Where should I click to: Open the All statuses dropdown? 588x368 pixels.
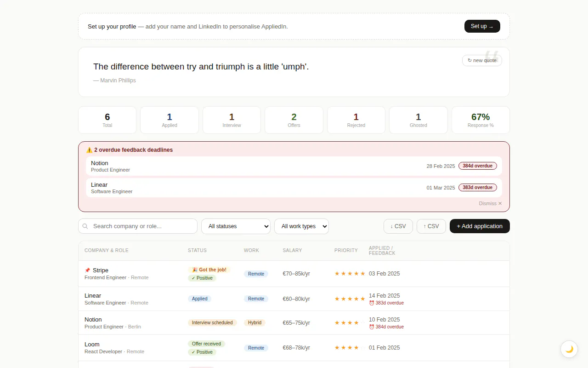[236, 226]
